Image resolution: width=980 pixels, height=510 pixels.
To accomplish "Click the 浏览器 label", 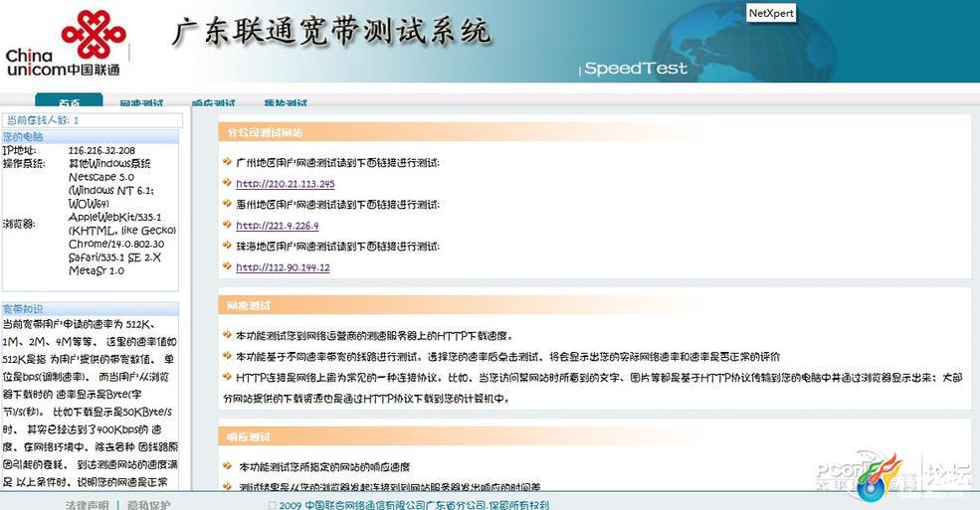I will click(18, 224).
